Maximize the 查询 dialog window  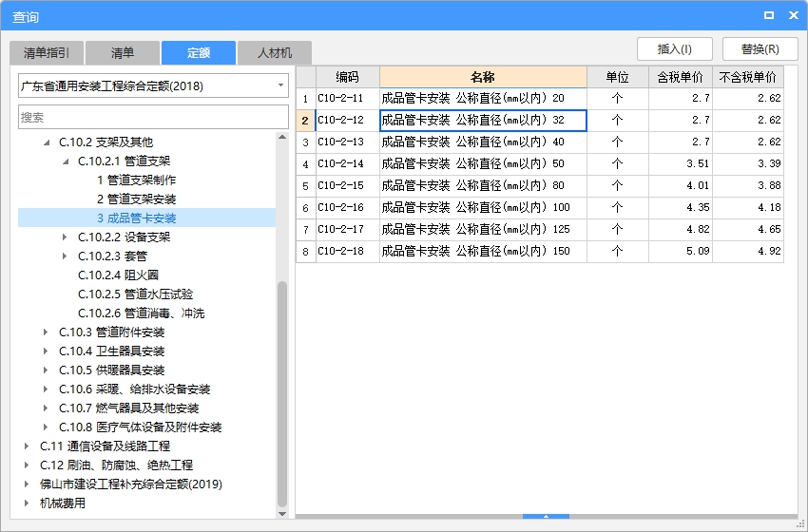click(769, 15)
